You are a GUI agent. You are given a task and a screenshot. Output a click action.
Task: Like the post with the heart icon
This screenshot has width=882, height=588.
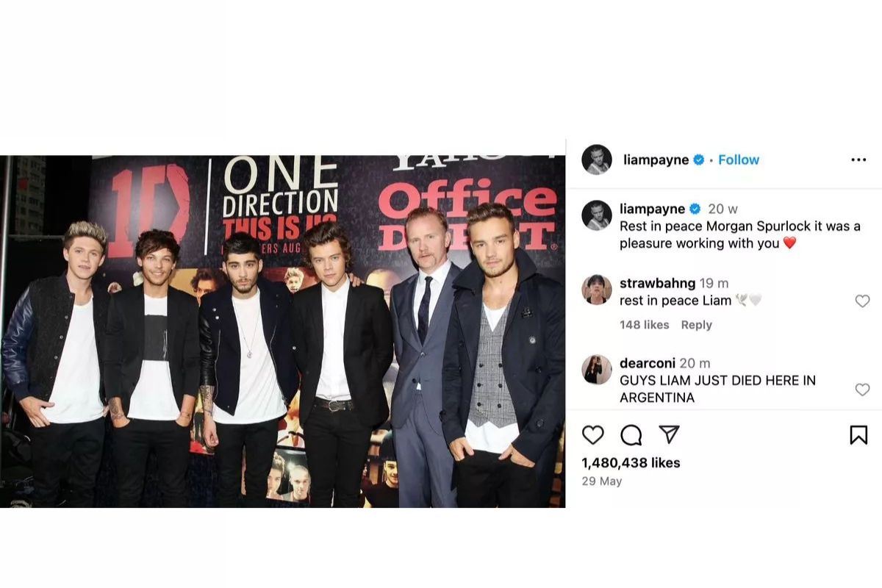593,435
